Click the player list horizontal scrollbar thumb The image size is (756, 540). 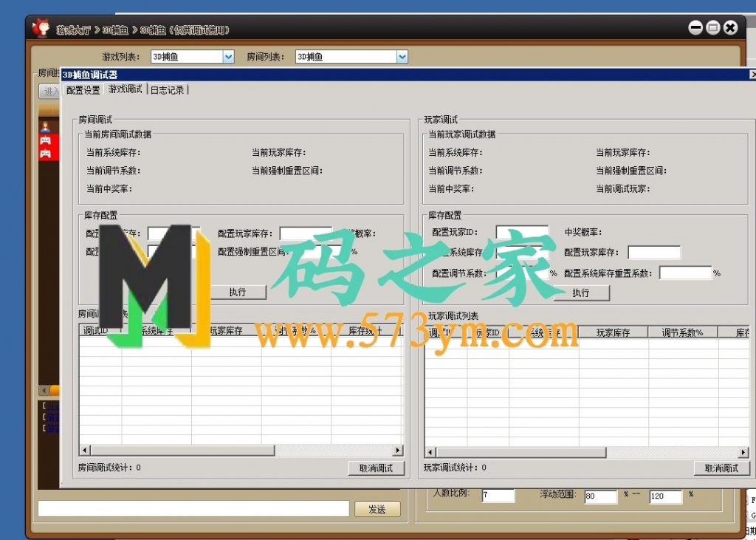[521, 453]
